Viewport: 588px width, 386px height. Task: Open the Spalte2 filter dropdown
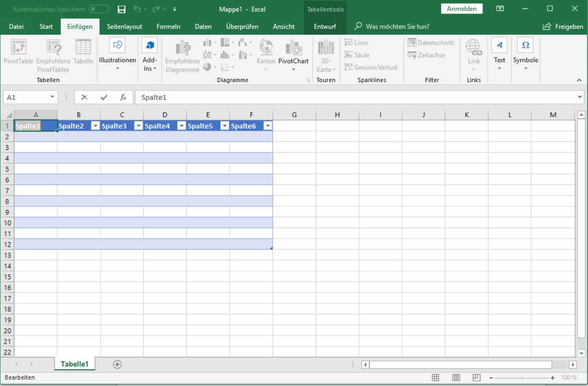(95, 125)
